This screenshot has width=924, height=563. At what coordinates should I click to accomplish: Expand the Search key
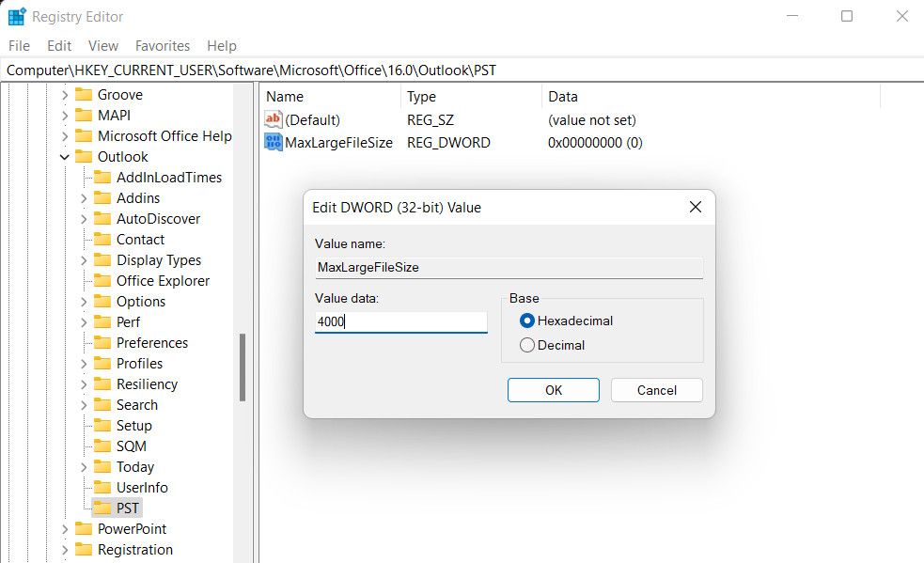tap(84, 405)
